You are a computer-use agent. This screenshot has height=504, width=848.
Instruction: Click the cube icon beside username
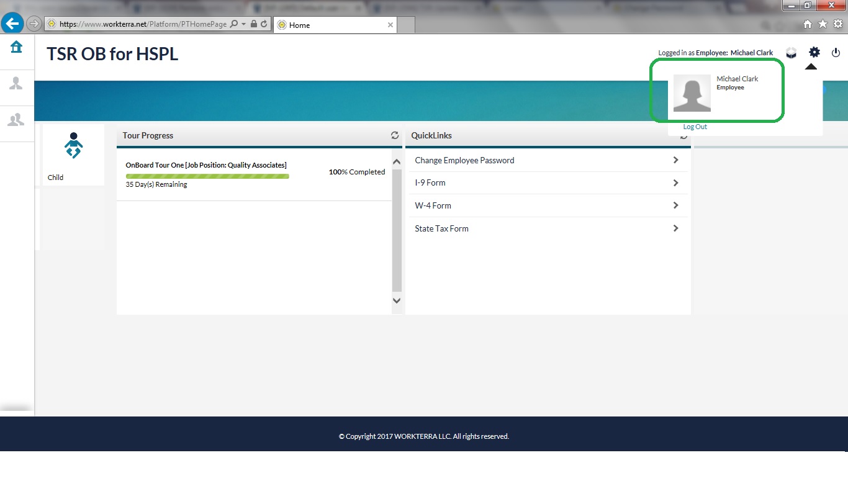point(791,53)
